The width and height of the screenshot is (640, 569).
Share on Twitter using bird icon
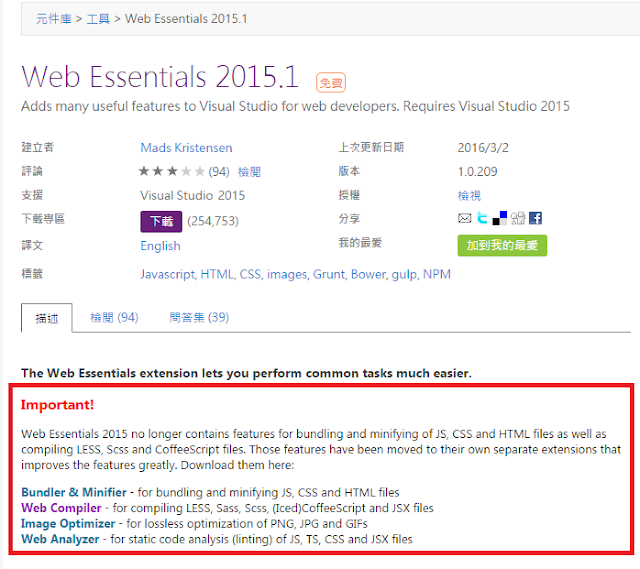[x=482, y=218]
